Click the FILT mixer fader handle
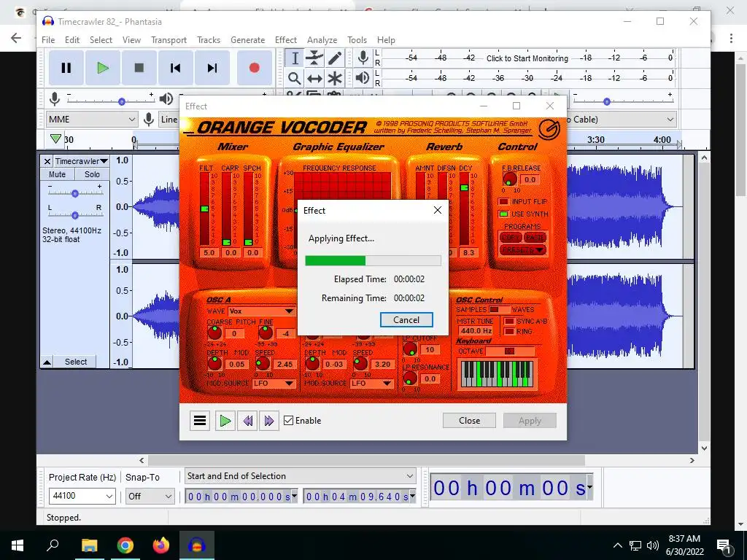This screenshot has width=747, height=560. (x=204, y=209)
